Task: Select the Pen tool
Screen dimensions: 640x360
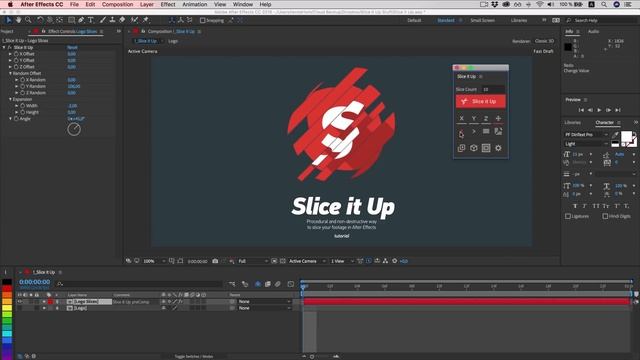Action: point(81,20)
